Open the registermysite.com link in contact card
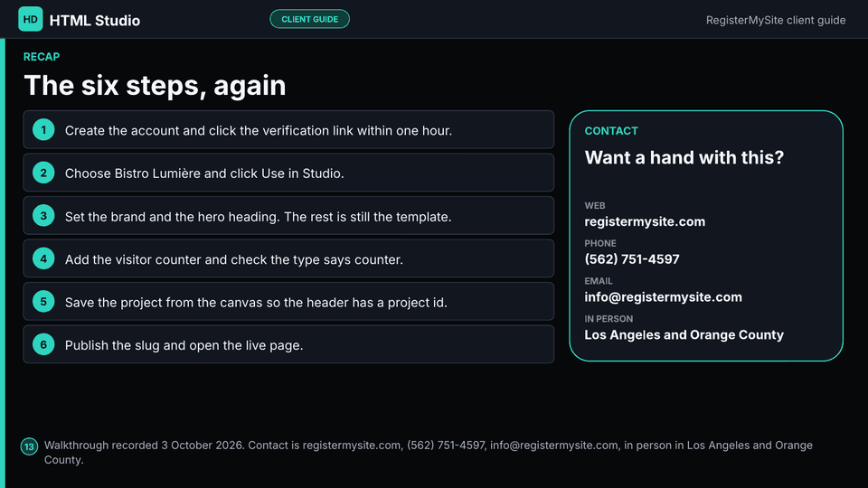This screenshot has width=868, height=488. click(645, 221)
